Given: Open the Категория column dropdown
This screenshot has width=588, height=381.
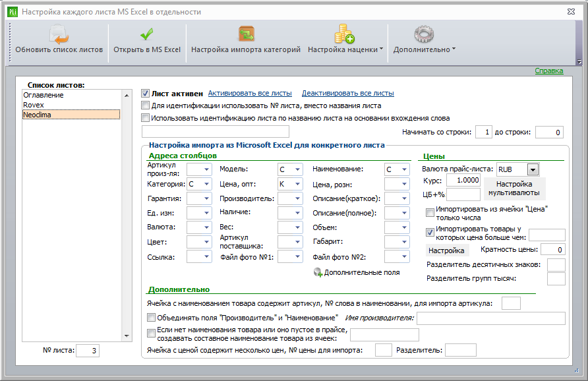Looking at the screenshot, I should (x=206, y=184).
